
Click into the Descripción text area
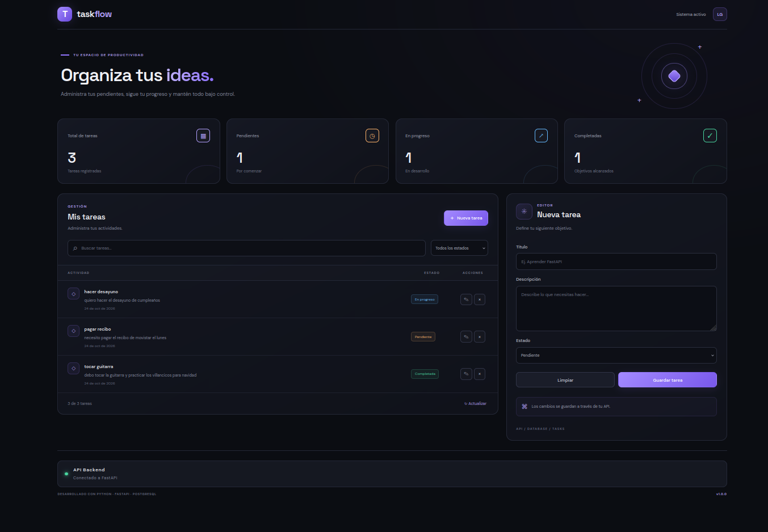616,309
